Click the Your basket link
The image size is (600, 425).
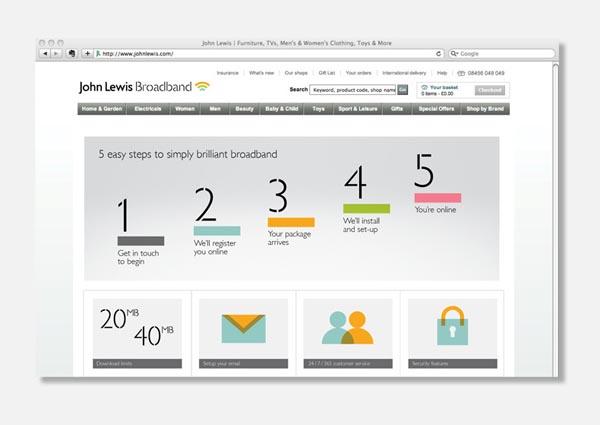[444, 87]
